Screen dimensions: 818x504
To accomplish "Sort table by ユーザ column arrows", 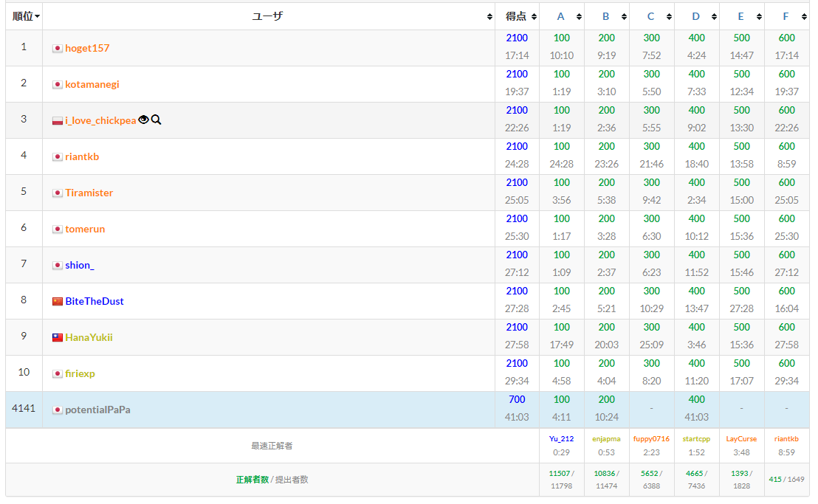I will [489, 17].
